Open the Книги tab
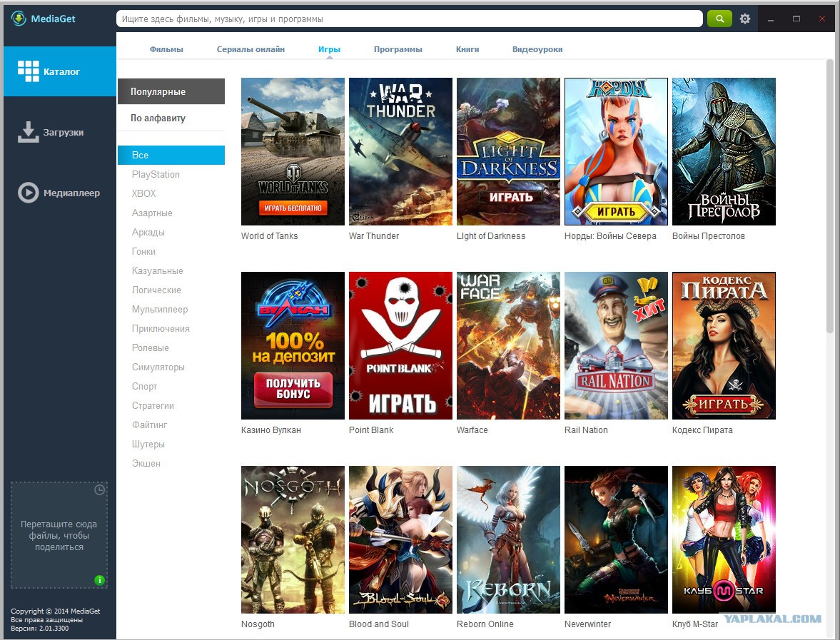The width and height of the screenshot is (840, 640). [467, 49]
